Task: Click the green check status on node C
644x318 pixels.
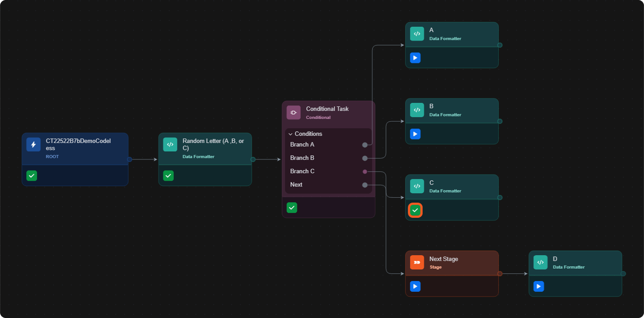Action: pos(415,210)
